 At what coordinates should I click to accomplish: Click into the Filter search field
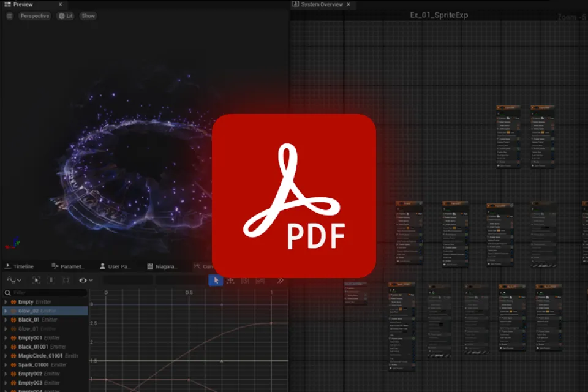pyautogui.click(x=45, y=293)
